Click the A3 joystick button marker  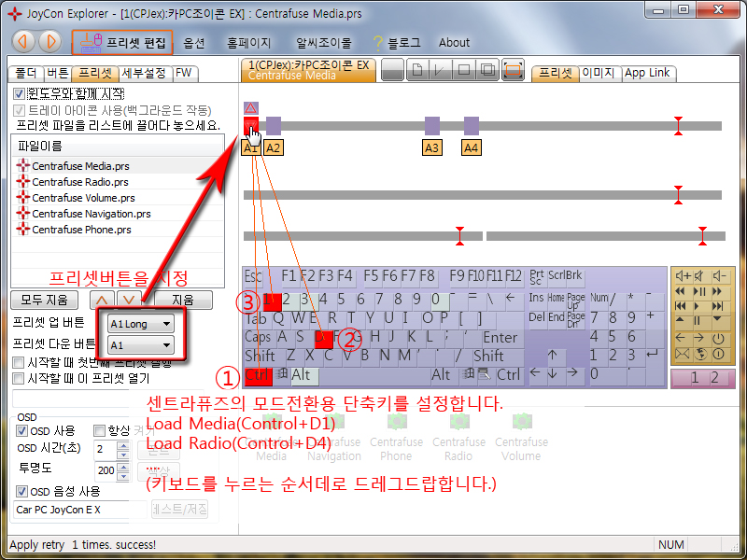pyautogui.click(x=431, y=147)
